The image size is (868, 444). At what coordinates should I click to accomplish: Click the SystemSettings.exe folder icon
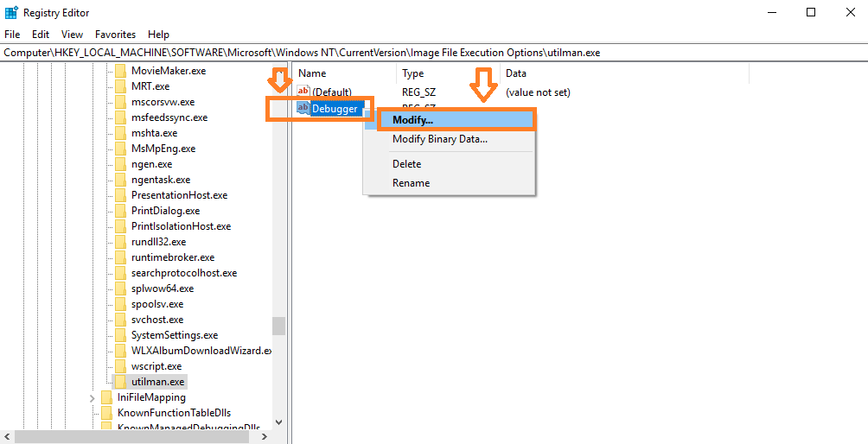click(x=120, y=334)
